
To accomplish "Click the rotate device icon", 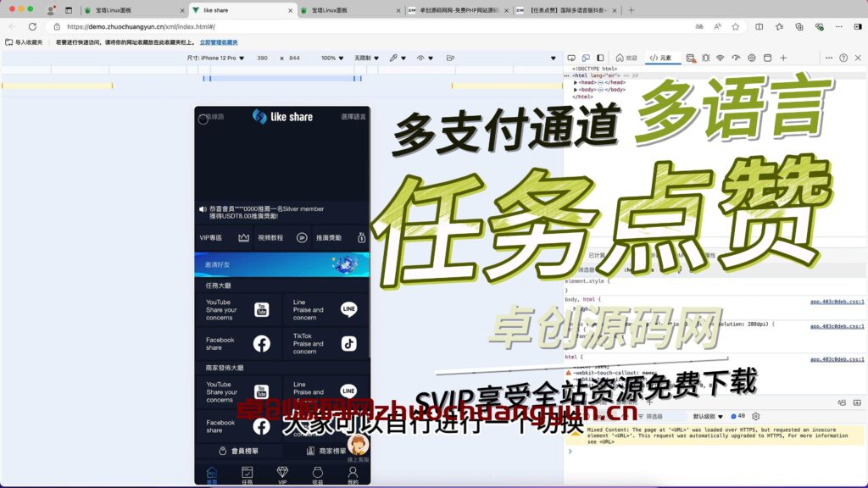I will point(450,58).
